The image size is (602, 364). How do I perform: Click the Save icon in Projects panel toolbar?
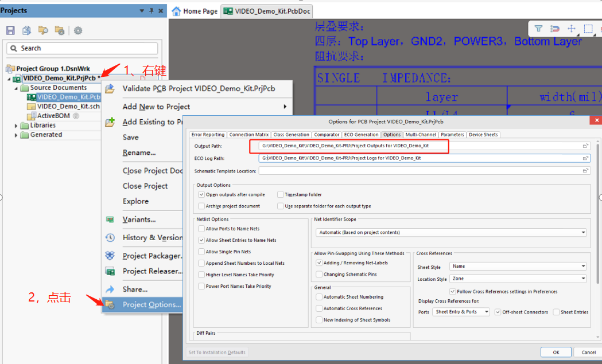(10, 30)
